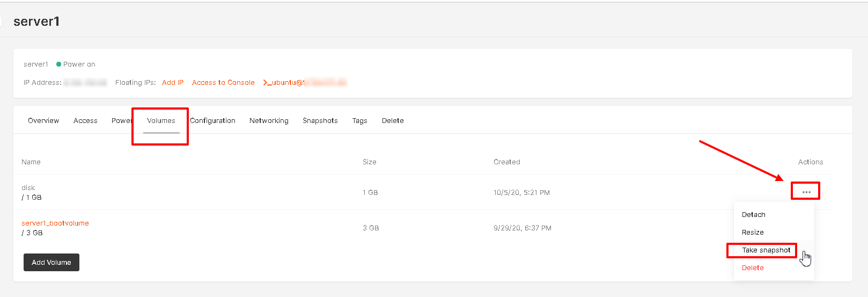Click the / 3 GB text under bootvolume
868x297 pixels.
32,233
